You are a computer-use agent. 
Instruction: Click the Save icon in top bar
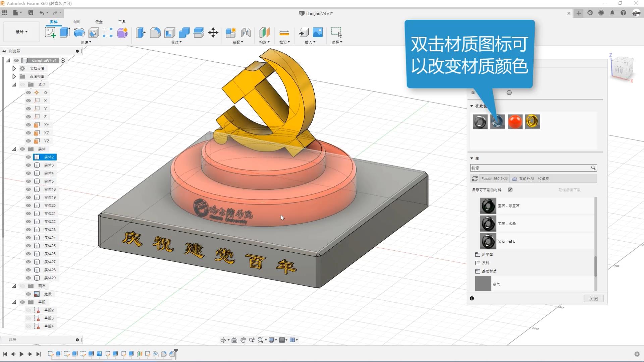pos(31,13)
